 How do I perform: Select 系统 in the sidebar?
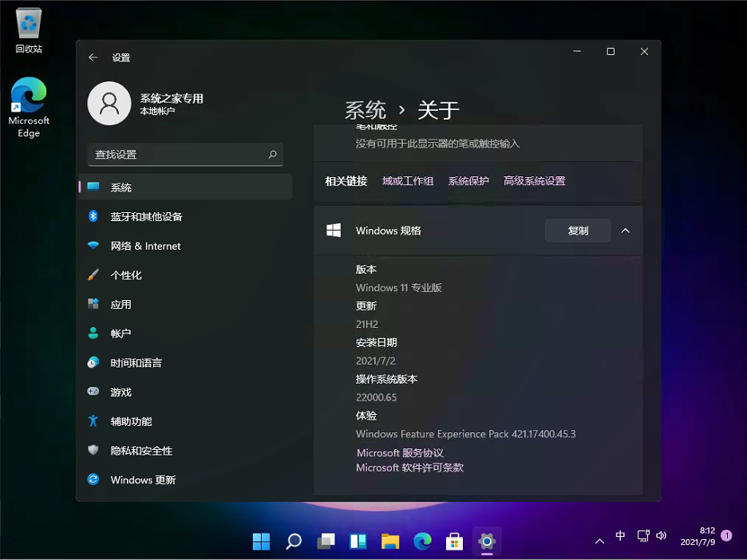point(185,187)
